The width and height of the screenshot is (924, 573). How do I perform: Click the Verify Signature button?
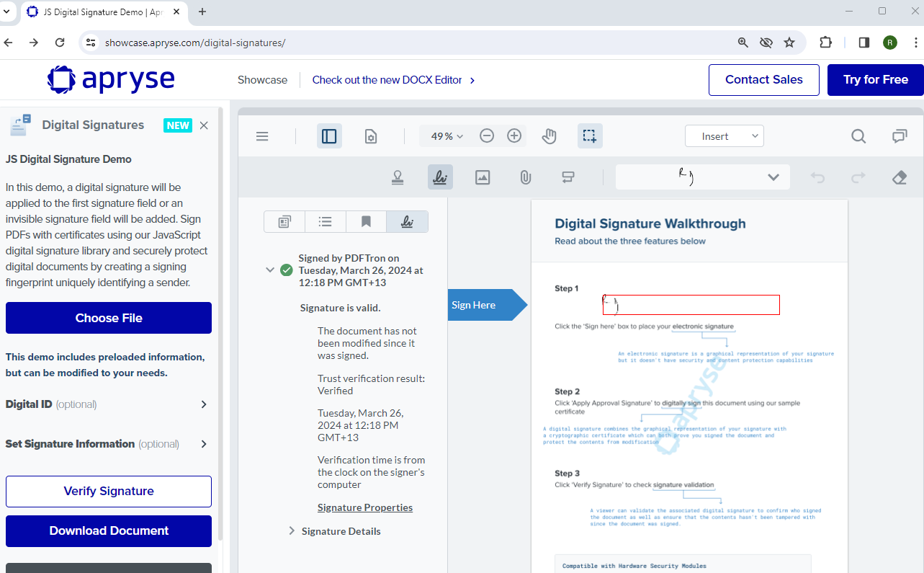click(x=108, y=491)
